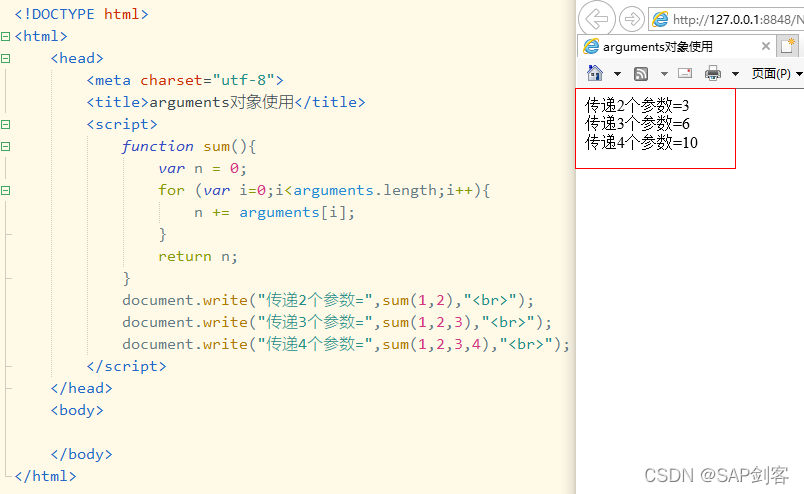The width and height of the screenshot is (804, 494).
Task: Collapse the <html> fold marker
Action: (5, 36)
